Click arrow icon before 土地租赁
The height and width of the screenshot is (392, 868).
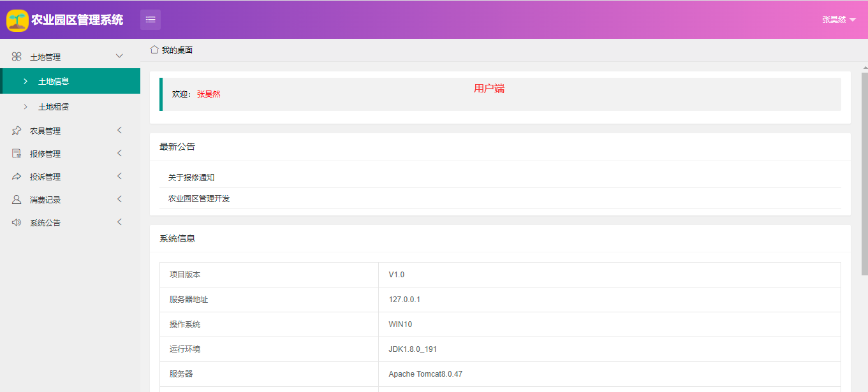click(26, 106)
